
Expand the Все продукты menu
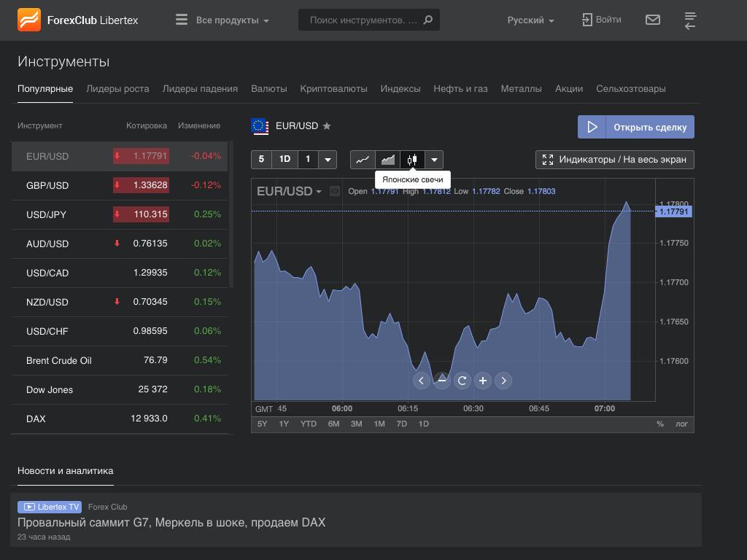click(222, 20)
